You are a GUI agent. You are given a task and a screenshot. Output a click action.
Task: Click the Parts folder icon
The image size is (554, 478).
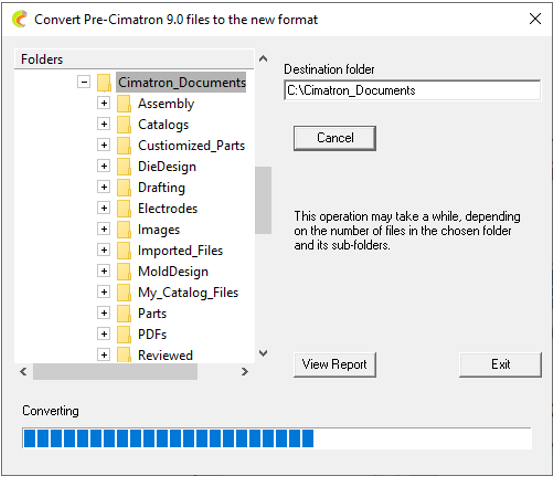click(x=124, y=314)
